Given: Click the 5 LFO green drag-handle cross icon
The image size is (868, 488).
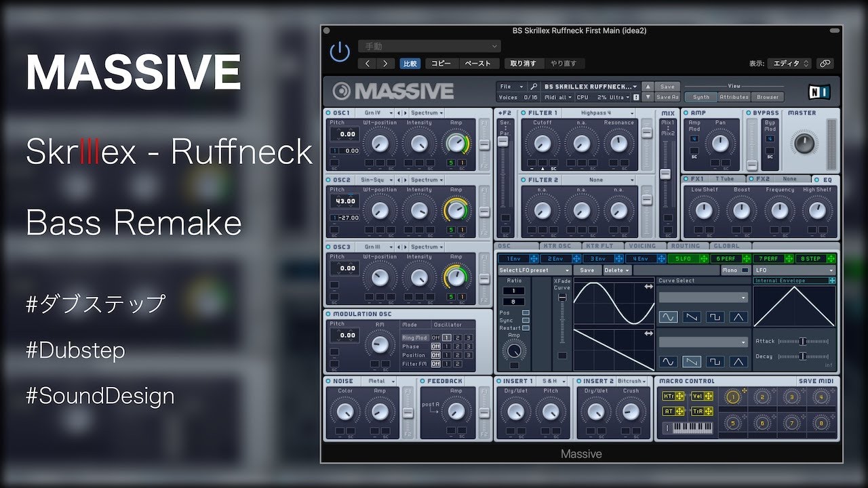Looking at the screenshot, I should (703, 259).
